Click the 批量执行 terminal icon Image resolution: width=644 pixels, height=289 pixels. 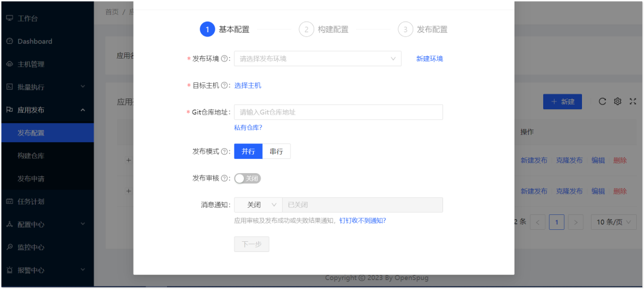(10, 87)
